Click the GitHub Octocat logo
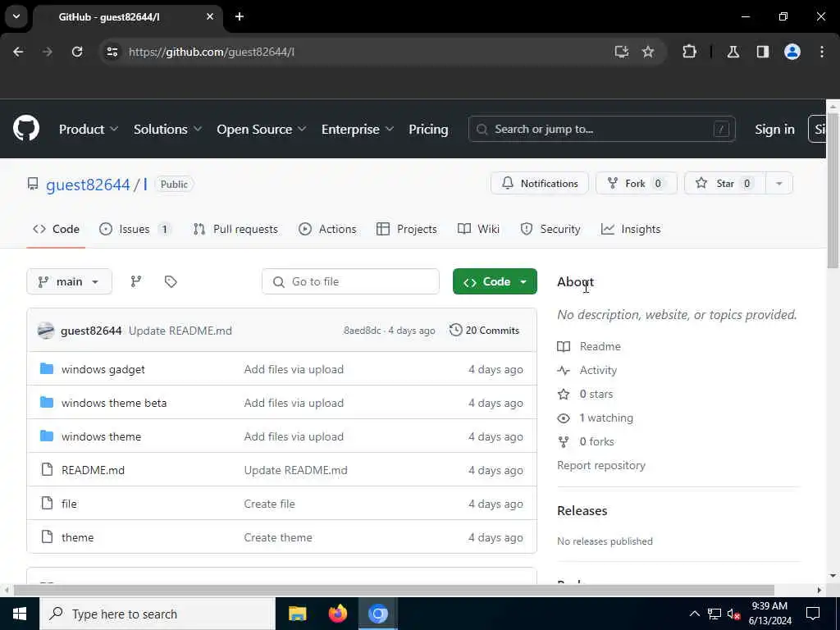The width and height of the screenshot is (840, 630). coord(26,128)
